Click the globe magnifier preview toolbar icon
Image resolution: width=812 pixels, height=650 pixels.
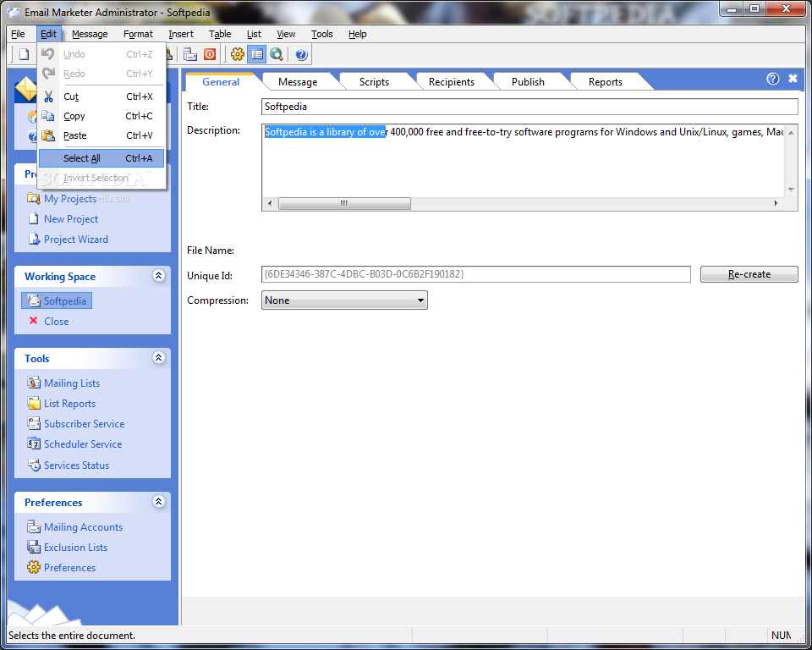277,54
